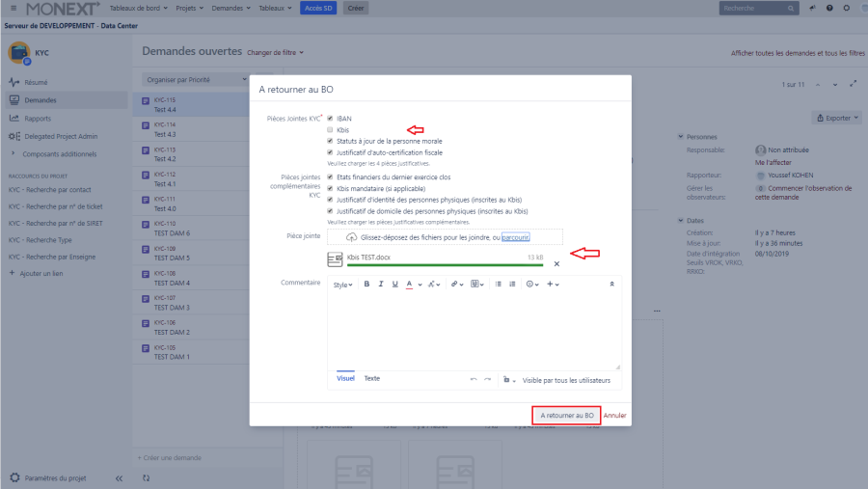
Task: Switch to the Texte editor tab
Action: tap(371, 379)
